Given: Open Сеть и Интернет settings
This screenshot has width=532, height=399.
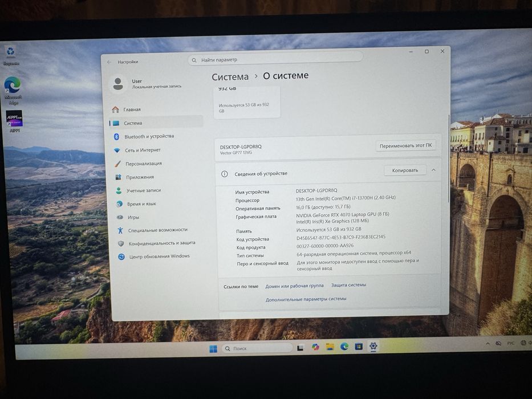Looking at the screenshot, I should (x=157, y=150).
